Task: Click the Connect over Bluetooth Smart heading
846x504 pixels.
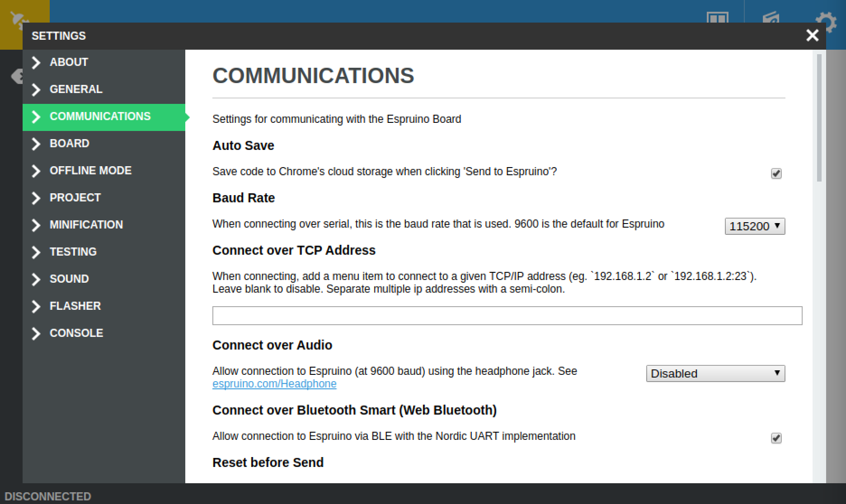Action: (x=354, y=410)
